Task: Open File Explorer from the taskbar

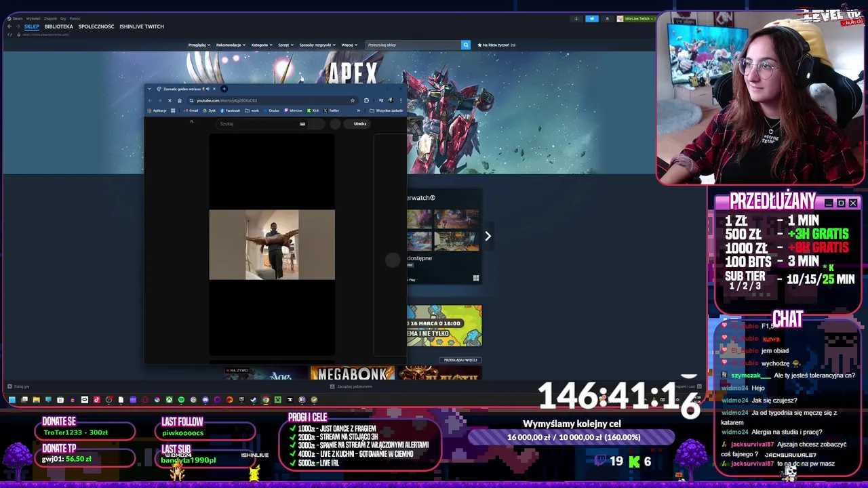Action: pyautogui.click(x=36, y=400)
